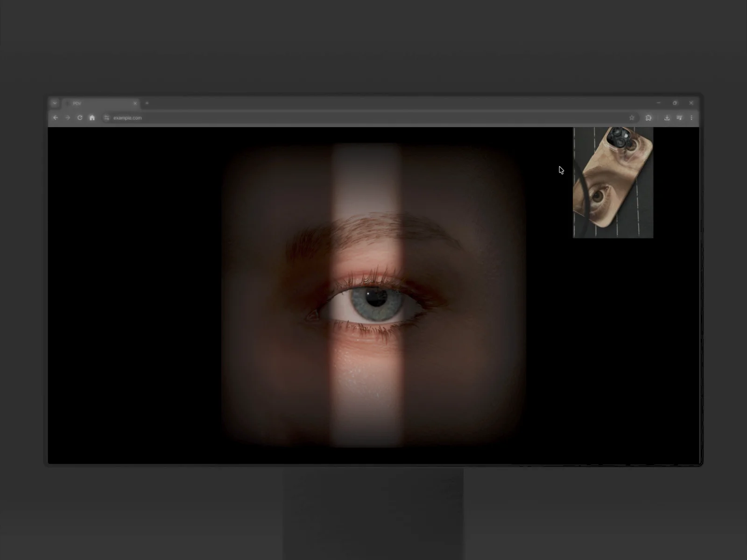Image resolution: width=747 pixels, height=560 pixels.
Task: Reload the page
Action: 80,118
